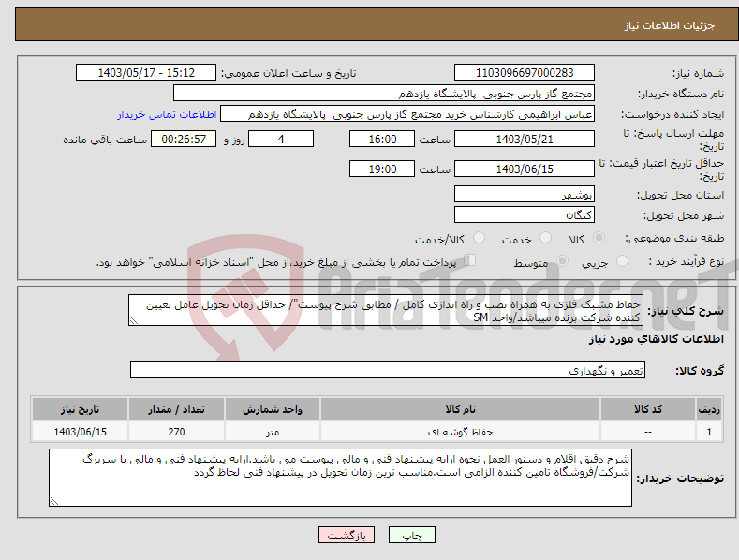Click the validity time field 19:00
The image size is (739, 560).
382,169
